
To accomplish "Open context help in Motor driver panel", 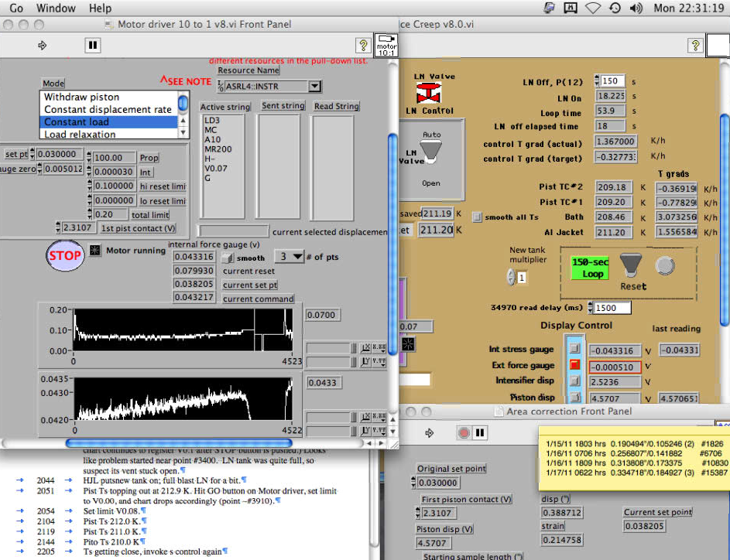I will (362, 46).
